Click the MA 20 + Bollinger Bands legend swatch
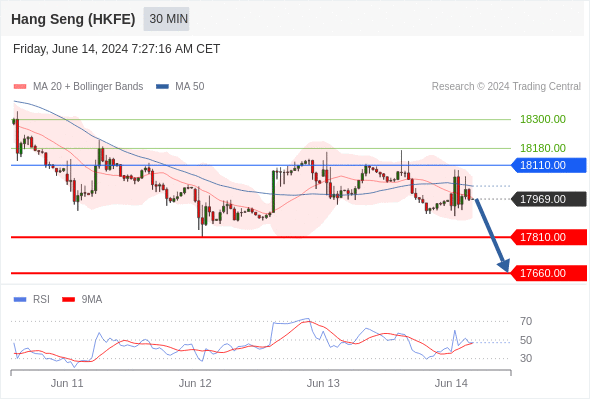This screenshot has width=590, height=400. click(20, 87)
